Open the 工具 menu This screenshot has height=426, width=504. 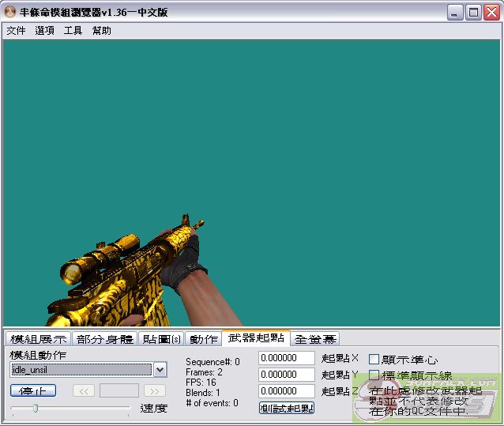[x=73, y=31]
